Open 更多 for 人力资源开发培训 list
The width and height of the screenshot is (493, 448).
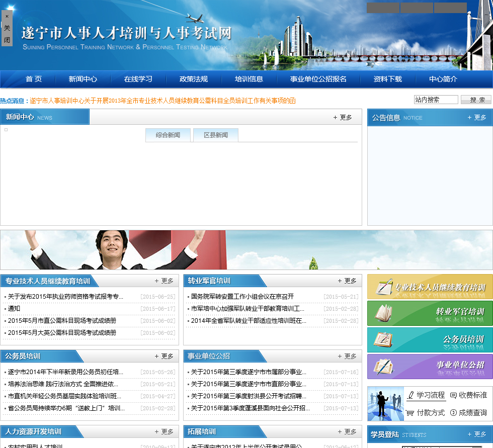164,432
